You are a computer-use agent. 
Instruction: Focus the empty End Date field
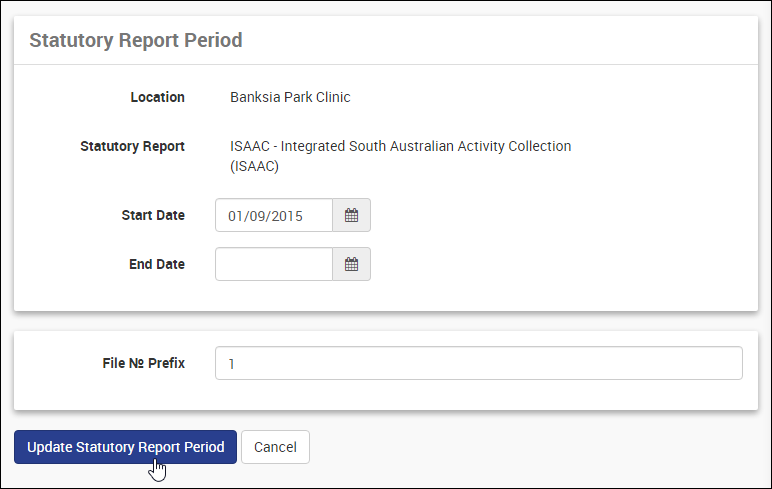coord(273,264)
